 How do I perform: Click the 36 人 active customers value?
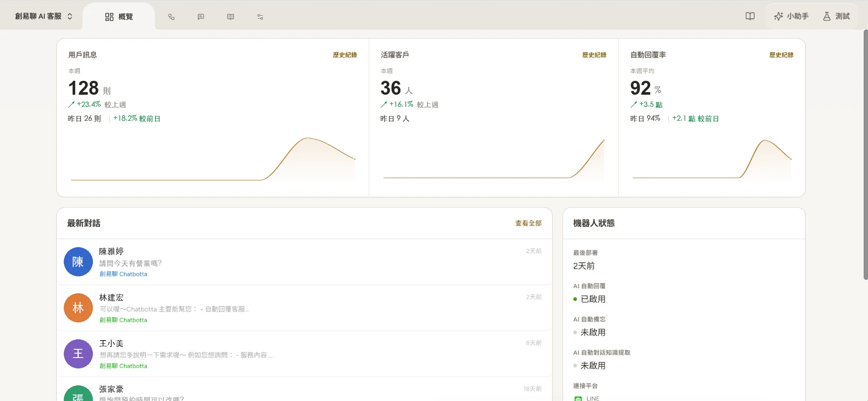click(x=396, y=88)
